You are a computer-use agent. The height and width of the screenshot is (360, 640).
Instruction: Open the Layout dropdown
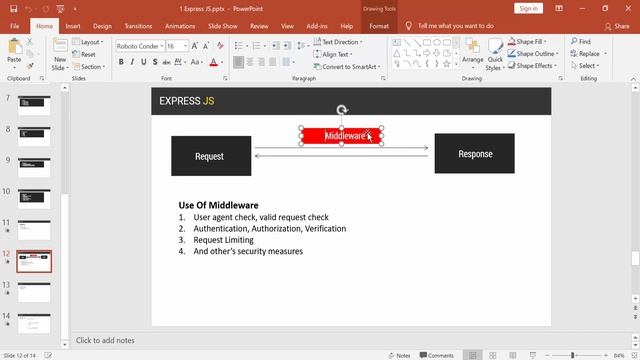(88, 42)
